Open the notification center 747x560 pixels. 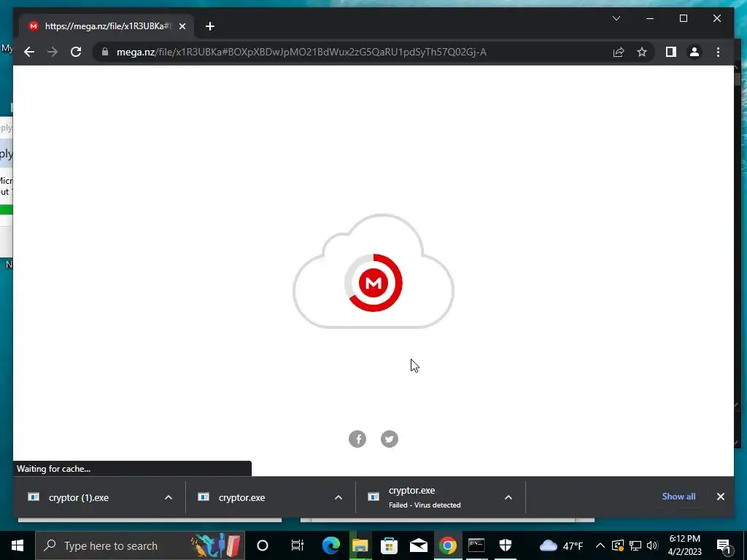[x=724, y=545]
